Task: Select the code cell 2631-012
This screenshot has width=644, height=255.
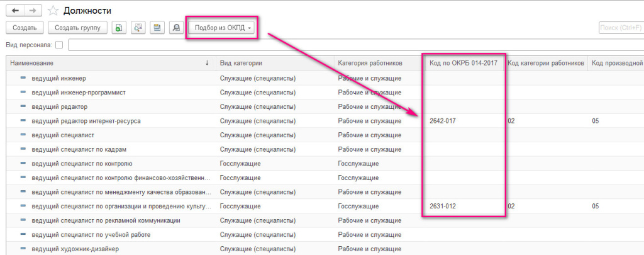Action: (443, 206)
